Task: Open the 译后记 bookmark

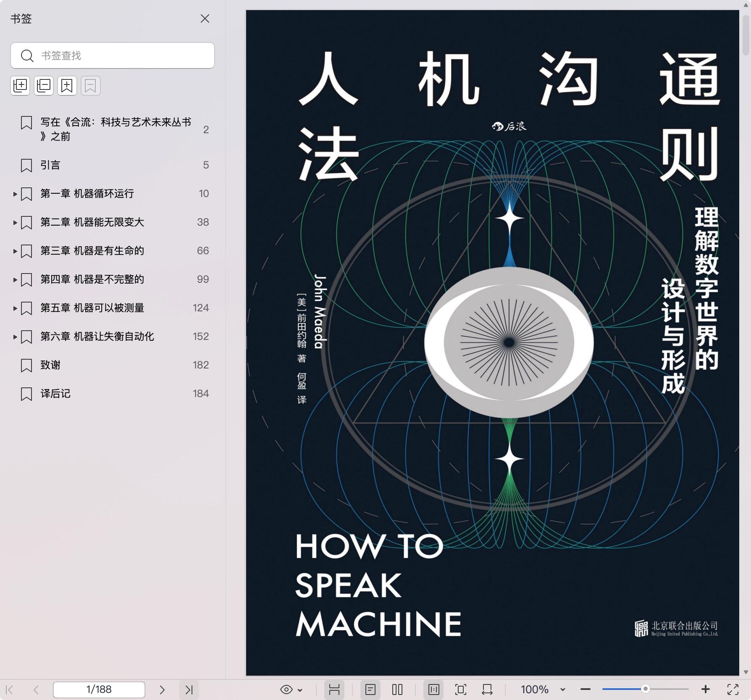Action: point(55,394)
